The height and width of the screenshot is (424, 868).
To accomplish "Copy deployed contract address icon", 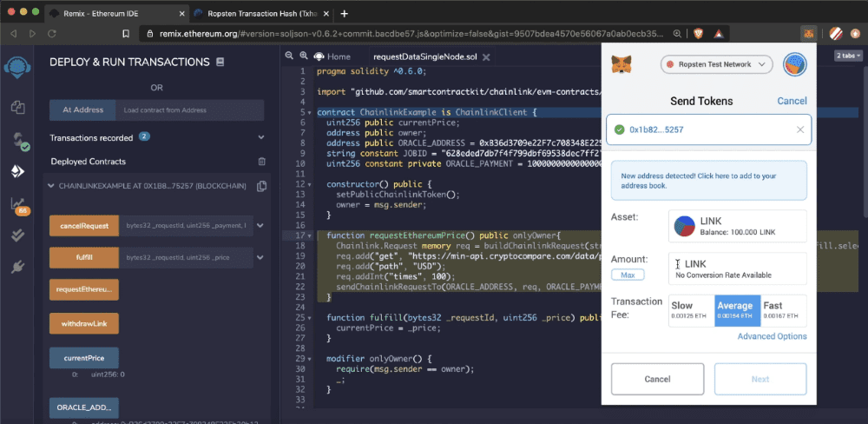I will pos(262,186).
